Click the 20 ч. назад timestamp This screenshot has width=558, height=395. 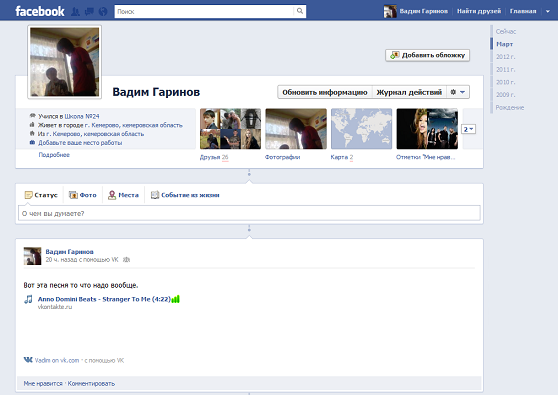[61, 260]
